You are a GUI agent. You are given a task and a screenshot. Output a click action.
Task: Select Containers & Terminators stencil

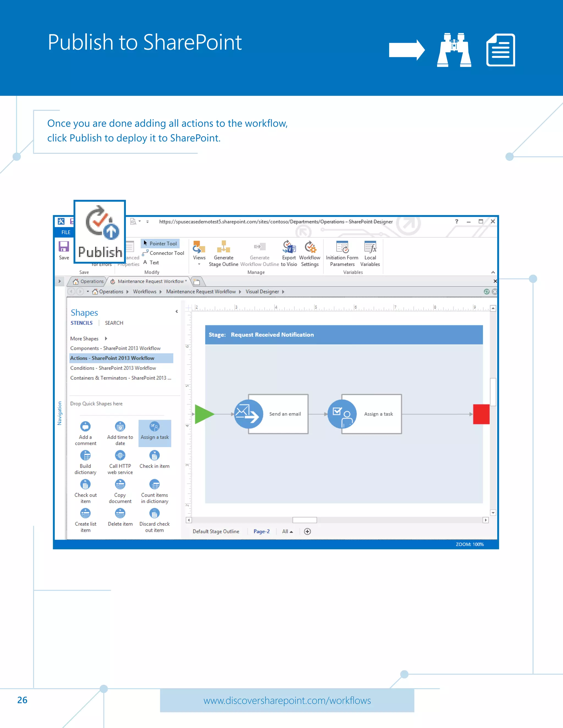point(121,378)
